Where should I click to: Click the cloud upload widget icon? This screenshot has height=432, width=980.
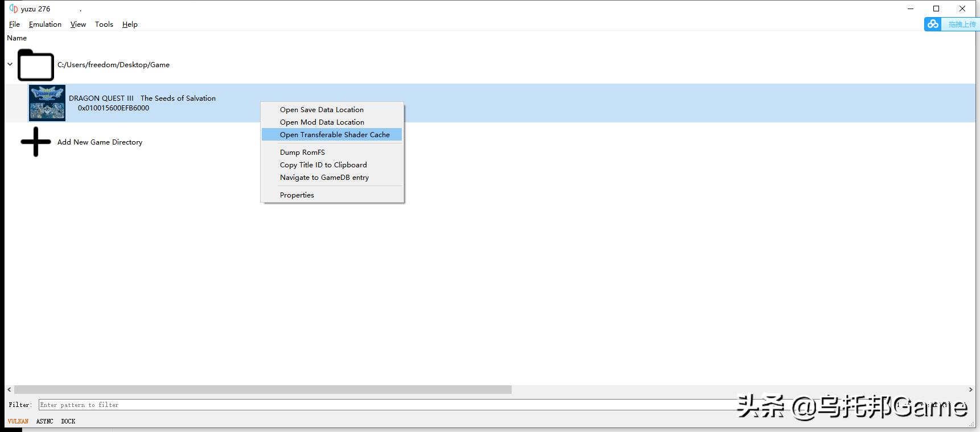point(933,24)
